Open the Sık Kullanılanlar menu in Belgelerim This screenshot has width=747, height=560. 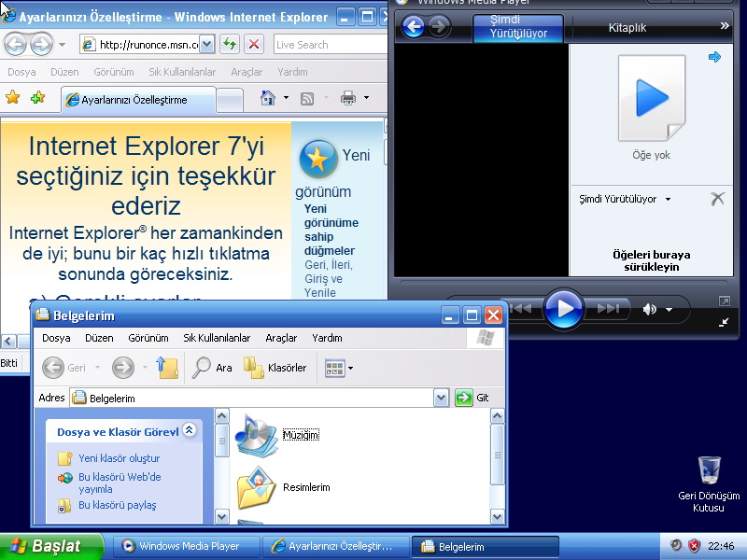tap(217, 338)
